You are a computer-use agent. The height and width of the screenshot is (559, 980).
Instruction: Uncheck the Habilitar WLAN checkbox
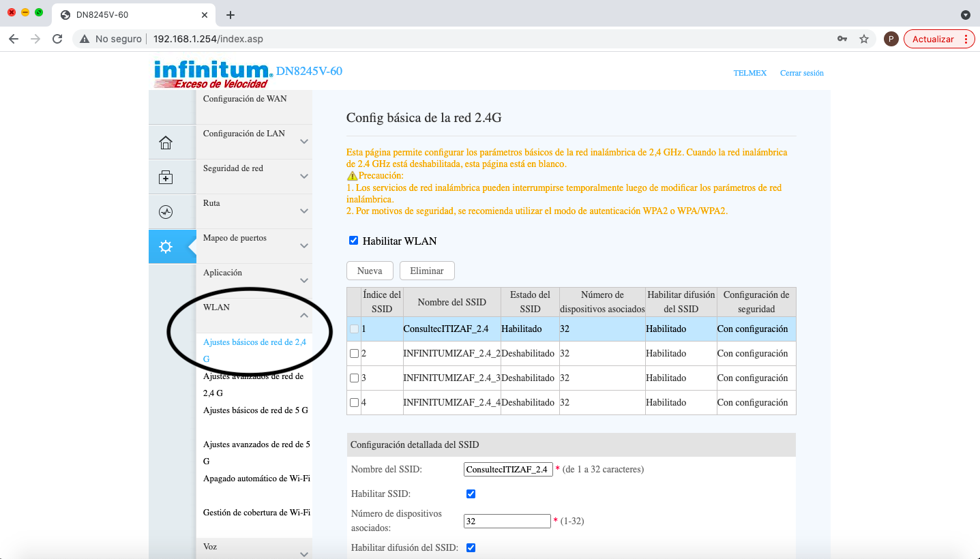(x=353, y=241)
